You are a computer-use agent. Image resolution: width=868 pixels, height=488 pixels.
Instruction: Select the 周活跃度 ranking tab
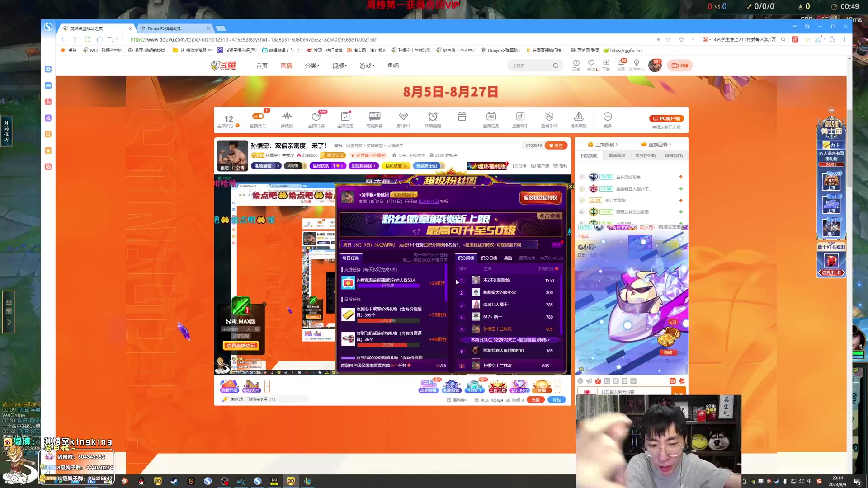[x=617, y=155]
